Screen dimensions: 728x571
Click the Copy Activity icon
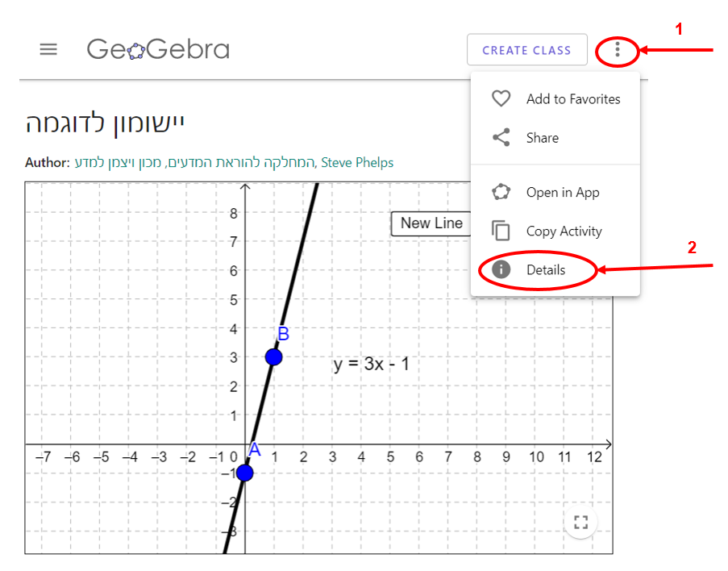click(x=501, y=231)
